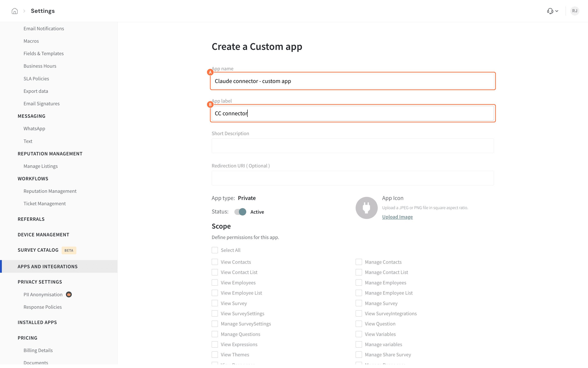This screenshot has width=588, height=368.
Task: Open Business Hours settings
Action: 40,66
